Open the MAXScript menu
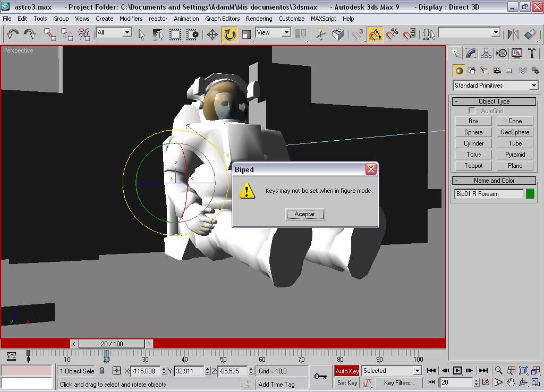 (x=324, y=19)
